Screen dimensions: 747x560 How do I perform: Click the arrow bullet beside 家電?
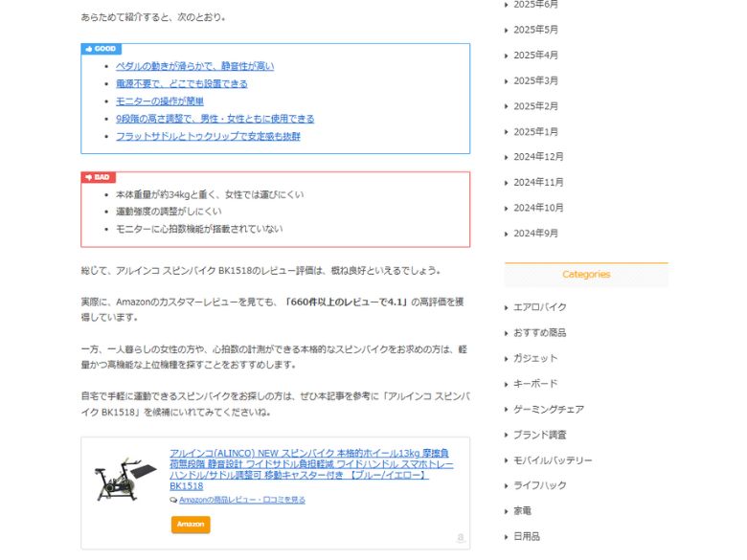[x=507, y=511]
